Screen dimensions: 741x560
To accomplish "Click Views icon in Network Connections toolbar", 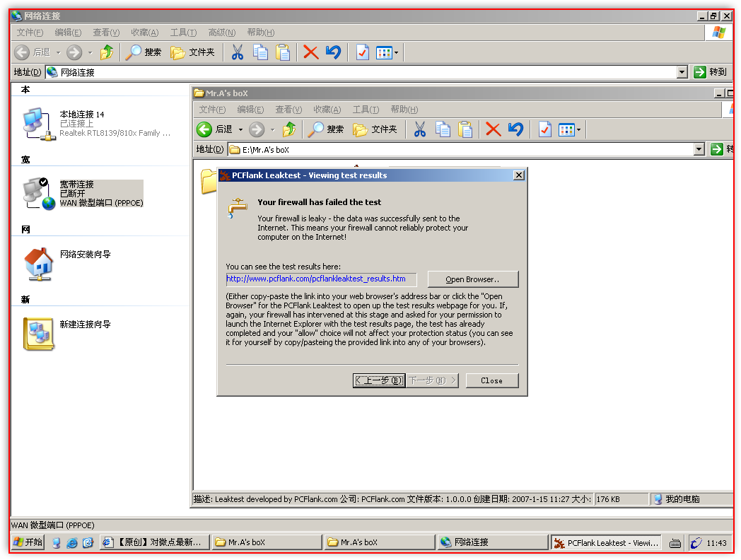I will [384, 52].
